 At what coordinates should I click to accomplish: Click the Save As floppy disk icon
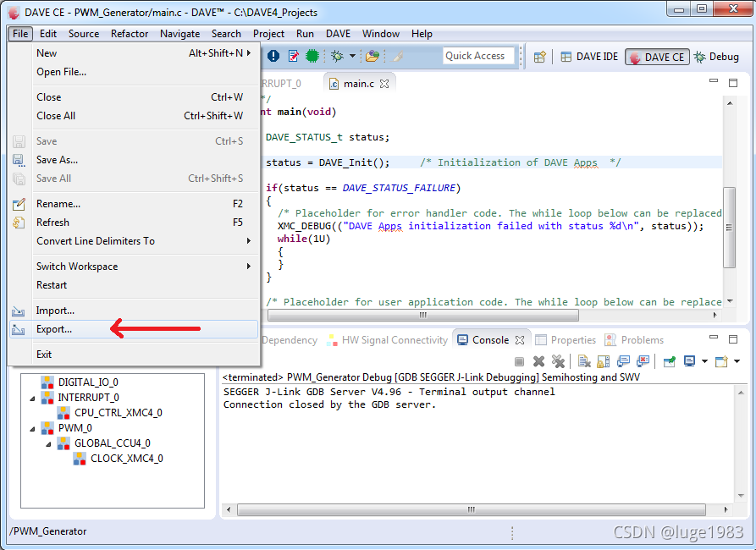(x=19, y=160)
